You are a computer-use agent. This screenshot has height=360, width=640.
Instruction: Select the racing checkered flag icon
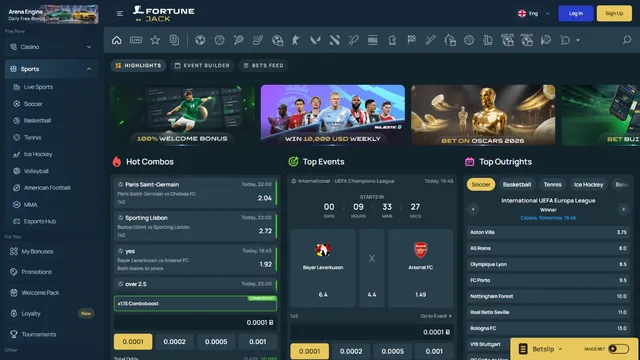point(411,40)
